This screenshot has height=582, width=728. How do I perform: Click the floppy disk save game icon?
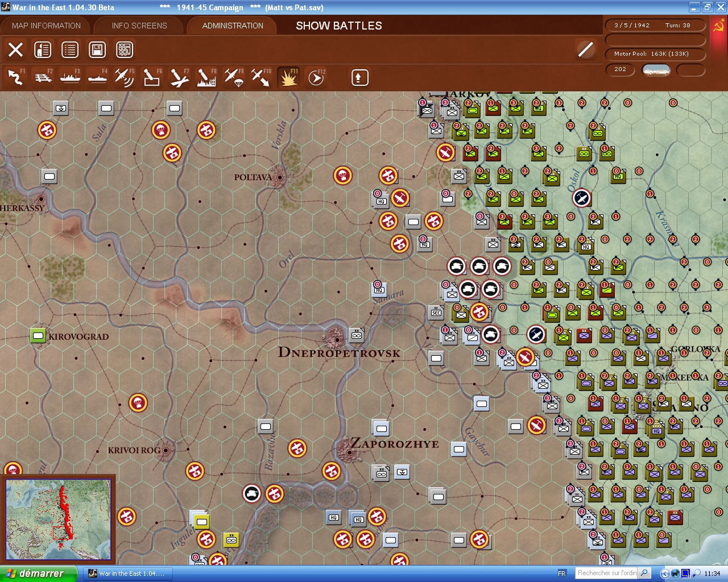click(x=97, y=50)
